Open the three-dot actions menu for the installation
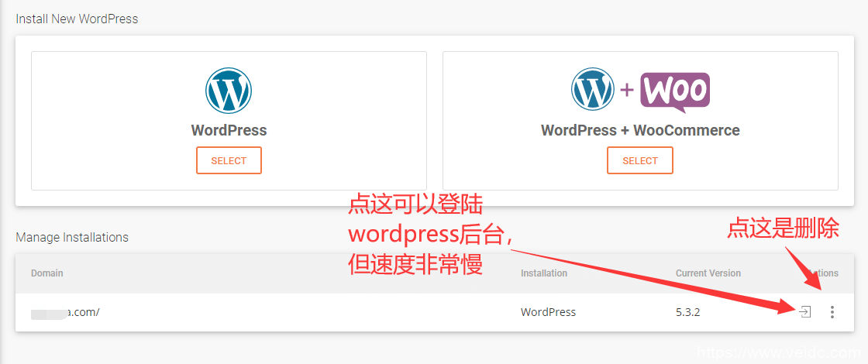868x364 pixels. click(832, 312)
